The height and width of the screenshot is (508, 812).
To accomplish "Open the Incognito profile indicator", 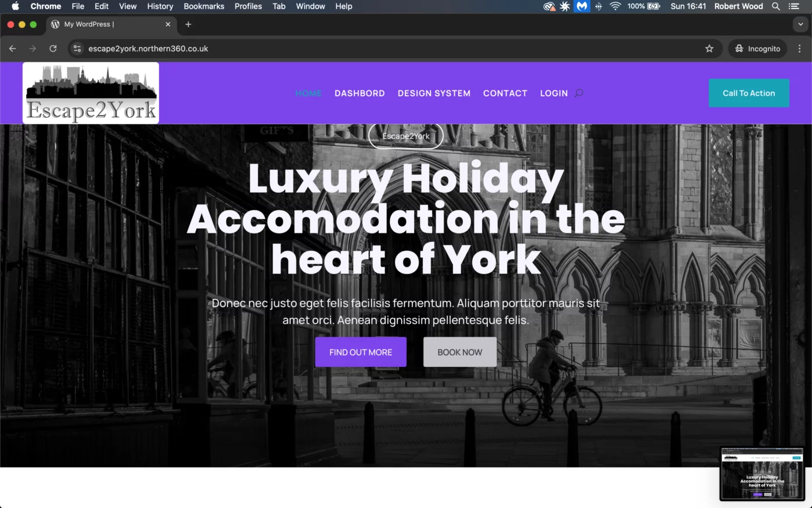I will coord(757,49).
